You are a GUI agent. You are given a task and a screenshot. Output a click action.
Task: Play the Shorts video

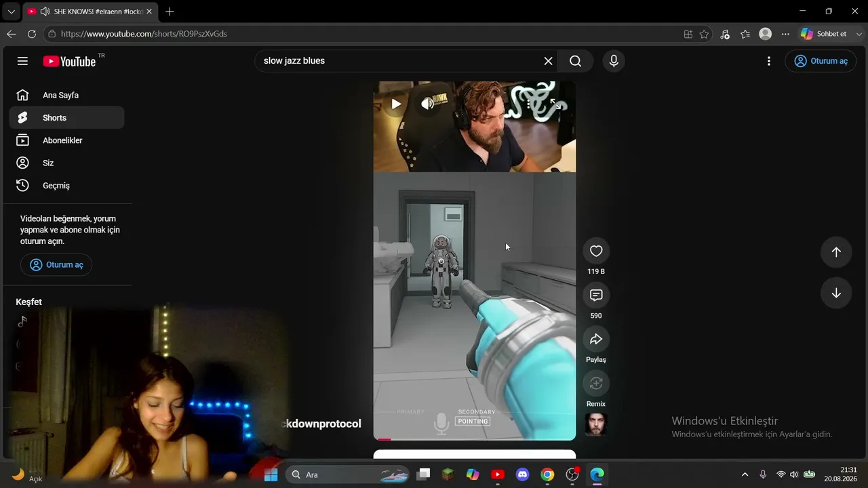396,104
